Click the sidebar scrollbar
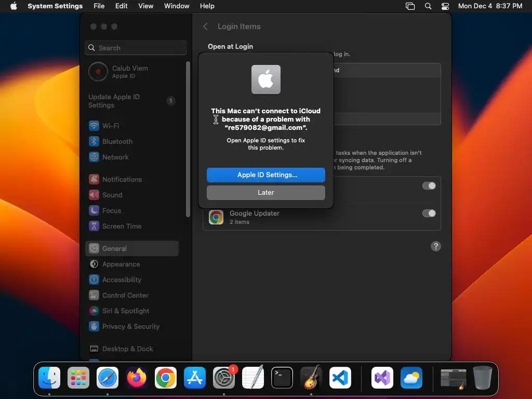 (188, 139)
